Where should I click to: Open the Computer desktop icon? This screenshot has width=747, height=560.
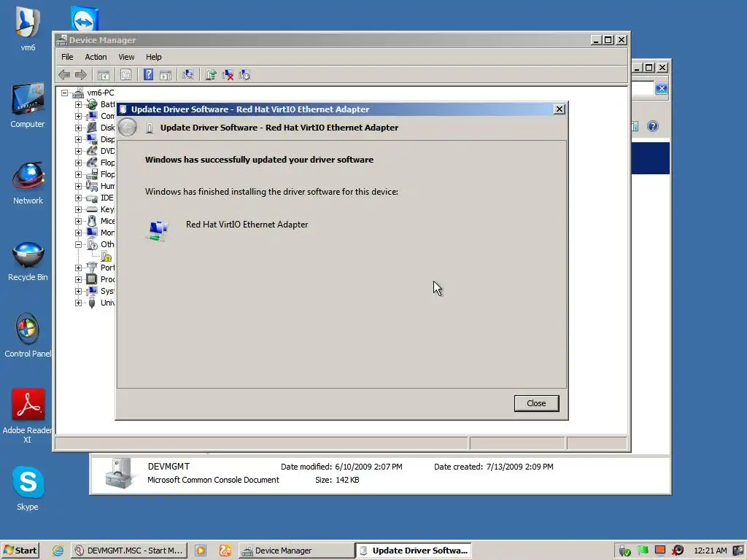(x=28, y=105)
